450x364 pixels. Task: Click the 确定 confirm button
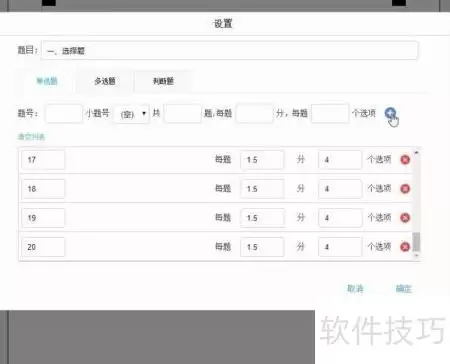point(404,288)
